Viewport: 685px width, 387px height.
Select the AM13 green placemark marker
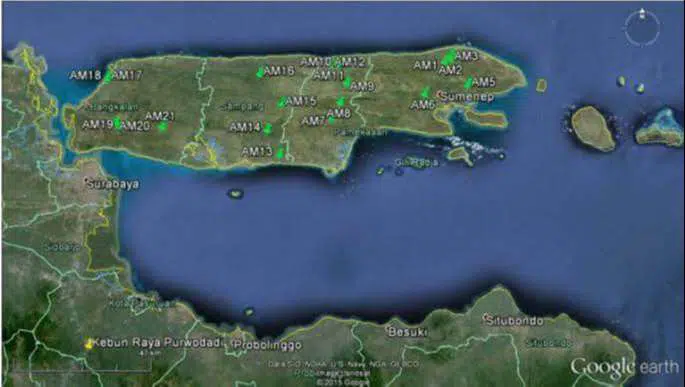pyautogui.click(x=280, y=154)
